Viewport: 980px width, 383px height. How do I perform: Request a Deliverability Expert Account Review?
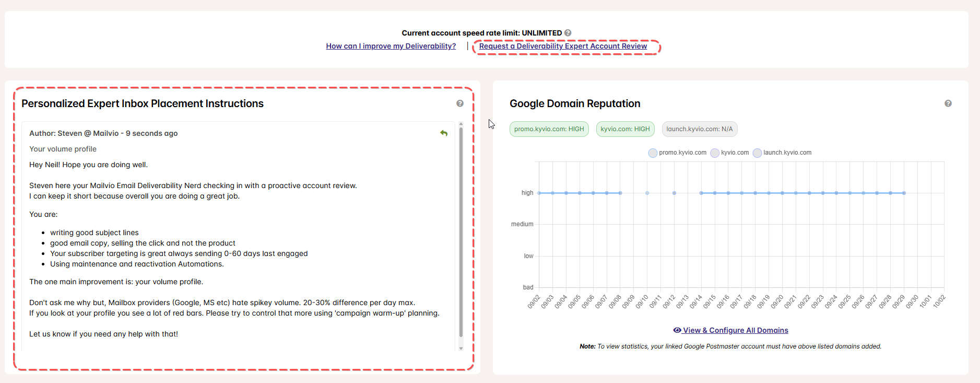pos(563,46)
